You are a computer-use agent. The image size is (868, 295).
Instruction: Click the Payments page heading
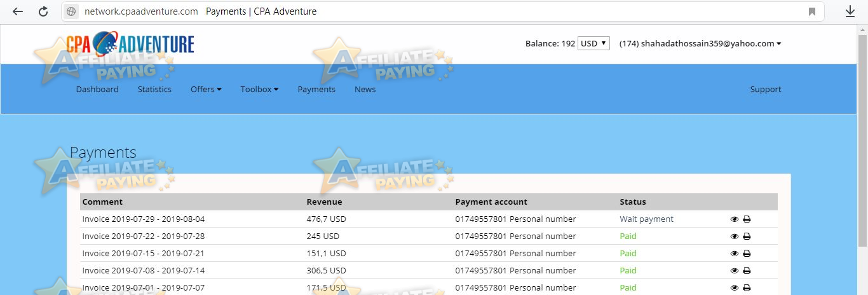pyautogui.click(x=103, y=153)
